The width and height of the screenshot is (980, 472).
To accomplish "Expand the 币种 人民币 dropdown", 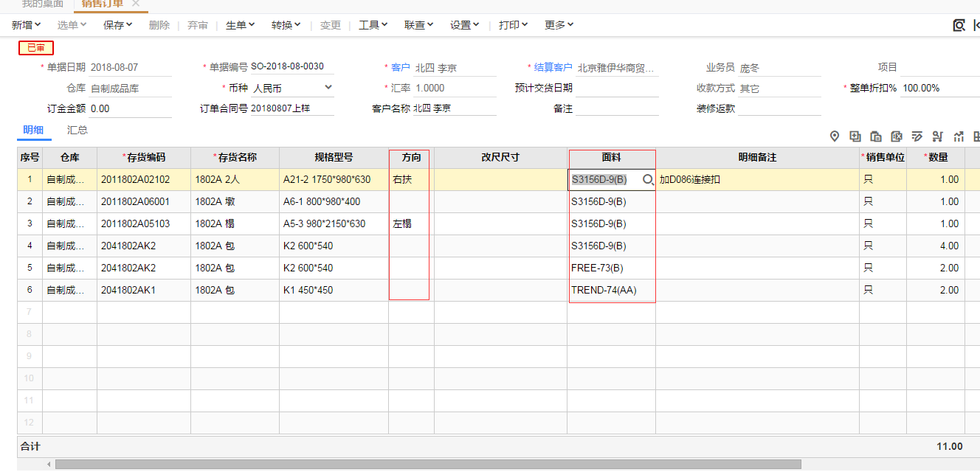I will 328,88.
